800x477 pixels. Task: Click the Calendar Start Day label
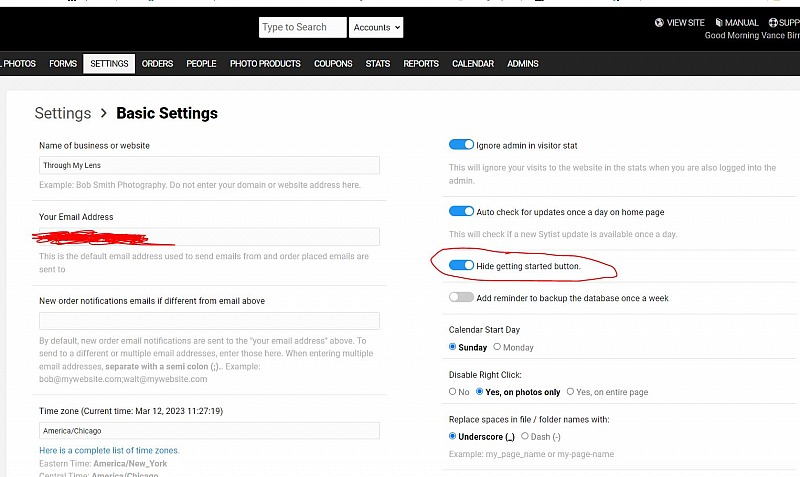484,330
